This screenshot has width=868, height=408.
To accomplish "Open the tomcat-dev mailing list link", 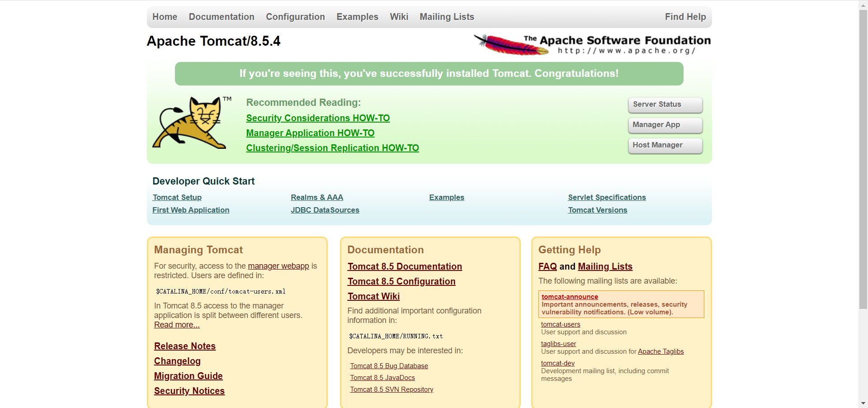I will pos(558,363).
